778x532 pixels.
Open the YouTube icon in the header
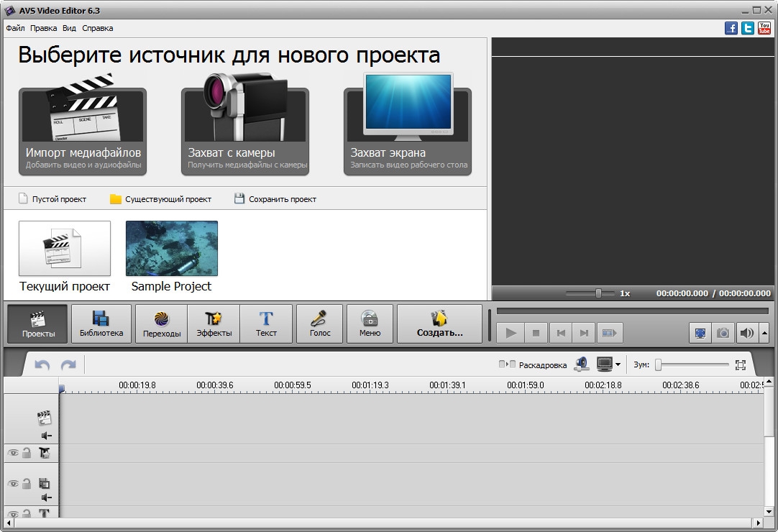pyautogui.click(x=764, y=28)
